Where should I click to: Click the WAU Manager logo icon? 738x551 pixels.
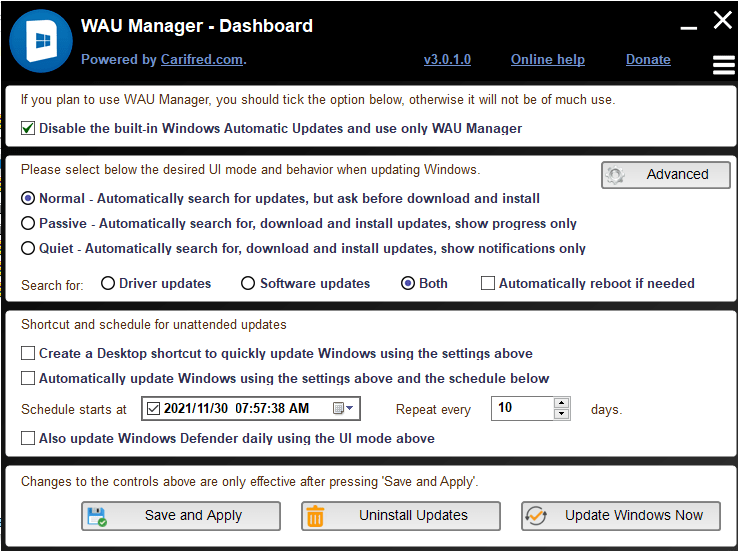tap(41, 41)
